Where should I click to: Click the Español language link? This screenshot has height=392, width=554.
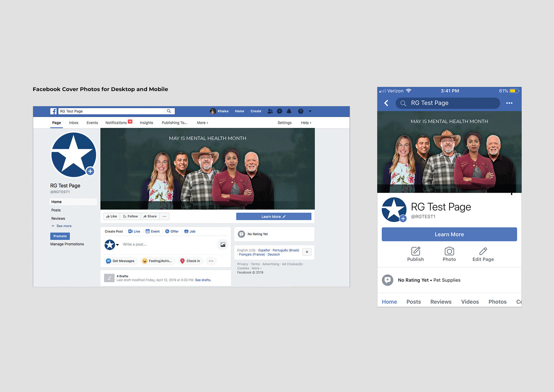coord(264,250)
